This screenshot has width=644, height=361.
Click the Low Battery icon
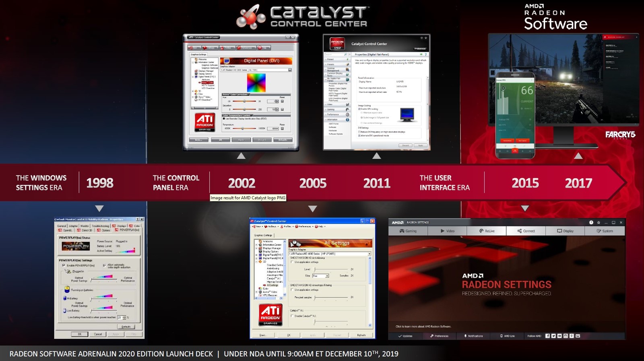(x=64, y=311)
